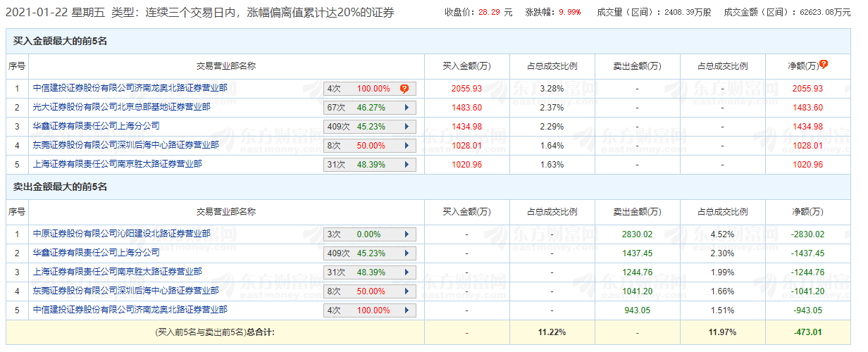The height and width of the screenshot is (352, 868).
Task: Click the 涨跌幅 value 9.99%
Action: pyautogui.click(x=569, y=13)
